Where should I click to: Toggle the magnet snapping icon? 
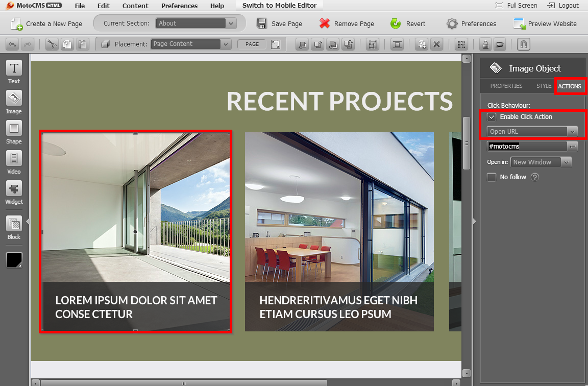pyautogui.click(x=524, y=44)
